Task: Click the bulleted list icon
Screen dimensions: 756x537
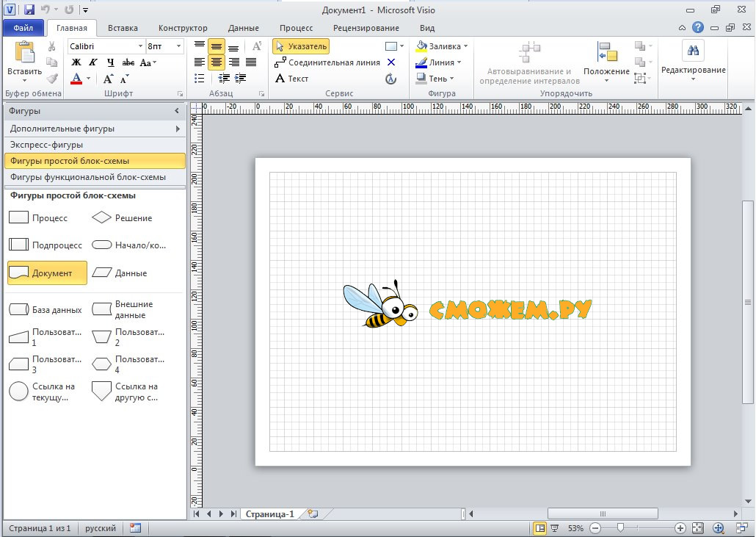Action: pyautogui.click(x=199, y=78)
